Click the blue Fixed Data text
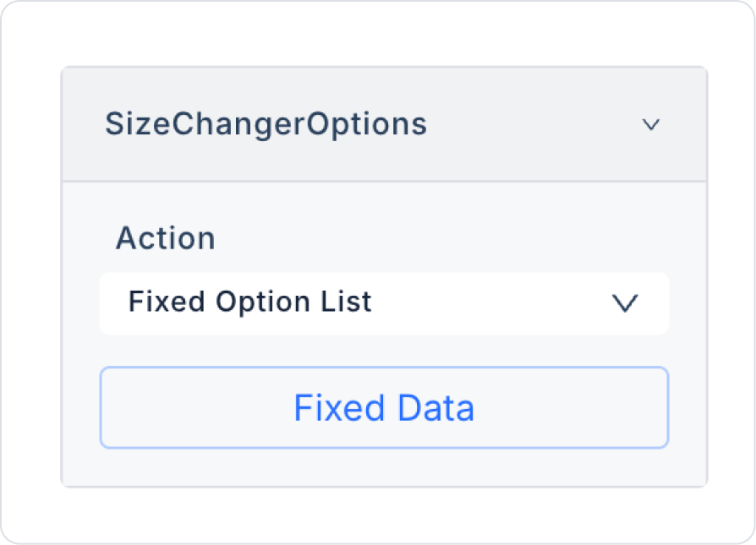Screen dimensions: 756x545 click(x=384, y=408)
